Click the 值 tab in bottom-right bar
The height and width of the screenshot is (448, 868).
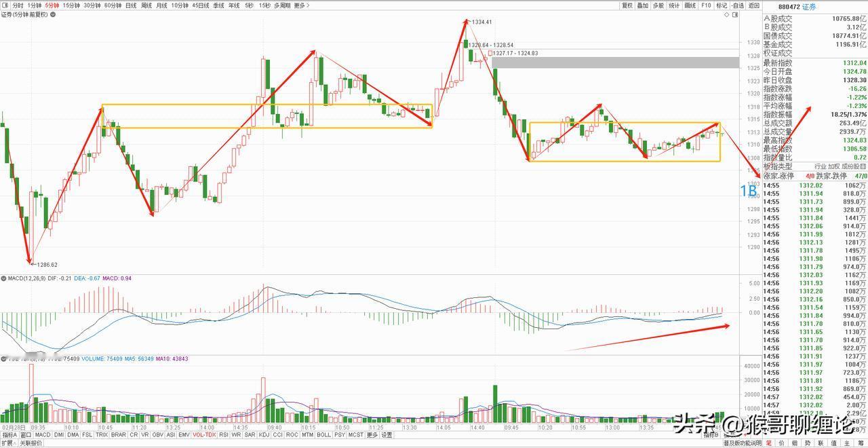point(834,443)
